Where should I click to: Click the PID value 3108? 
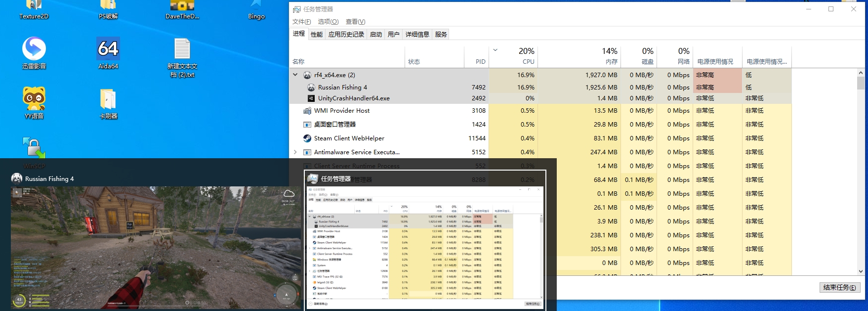tap(479, 111)
